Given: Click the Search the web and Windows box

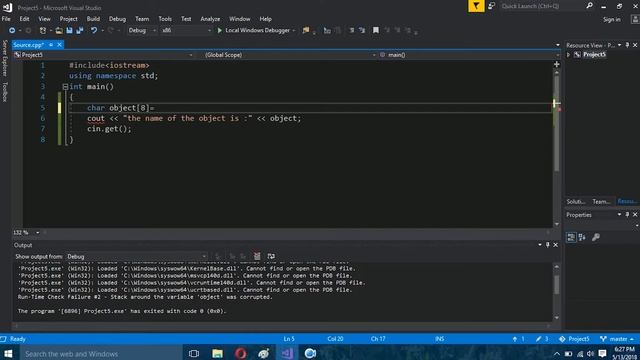Looking at the screenshot, I should (100, 353).
